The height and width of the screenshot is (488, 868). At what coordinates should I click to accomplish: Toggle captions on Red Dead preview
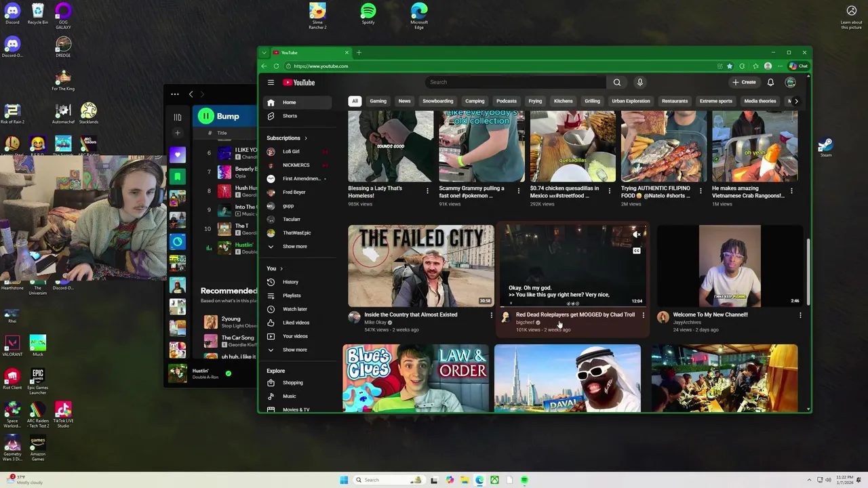tap(637, 251)
